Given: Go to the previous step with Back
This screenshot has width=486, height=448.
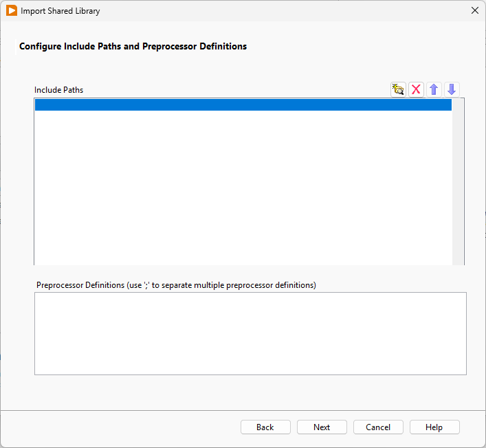Looking at the screenshot, I should (265, 427).
